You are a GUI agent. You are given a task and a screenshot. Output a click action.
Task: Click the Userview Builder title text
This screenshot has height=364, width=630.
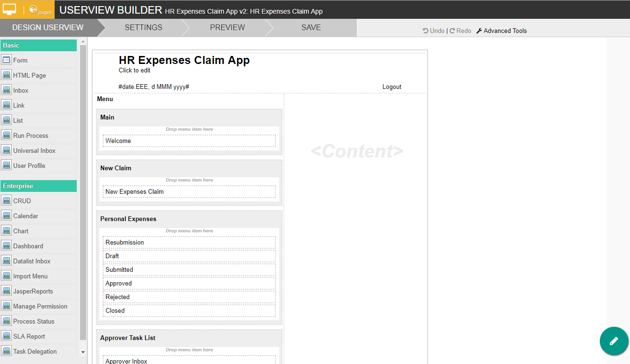(x=111, y=10)
